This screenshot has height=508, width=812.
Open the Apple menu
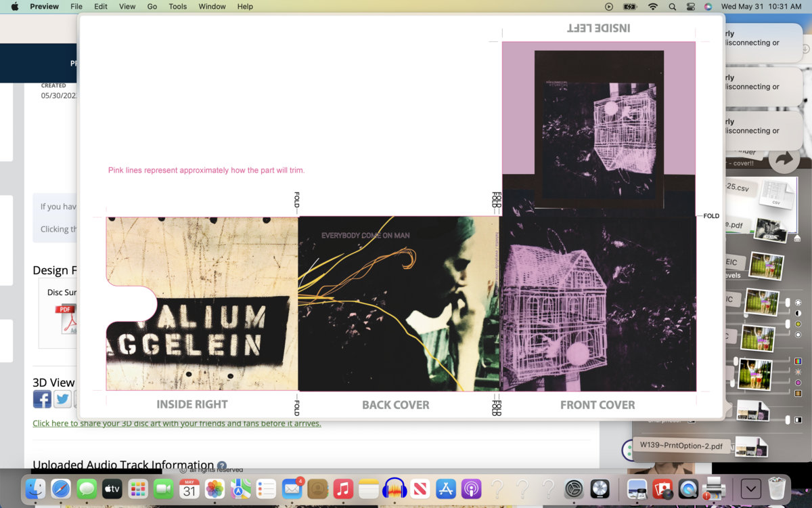[x=14, y=7]
